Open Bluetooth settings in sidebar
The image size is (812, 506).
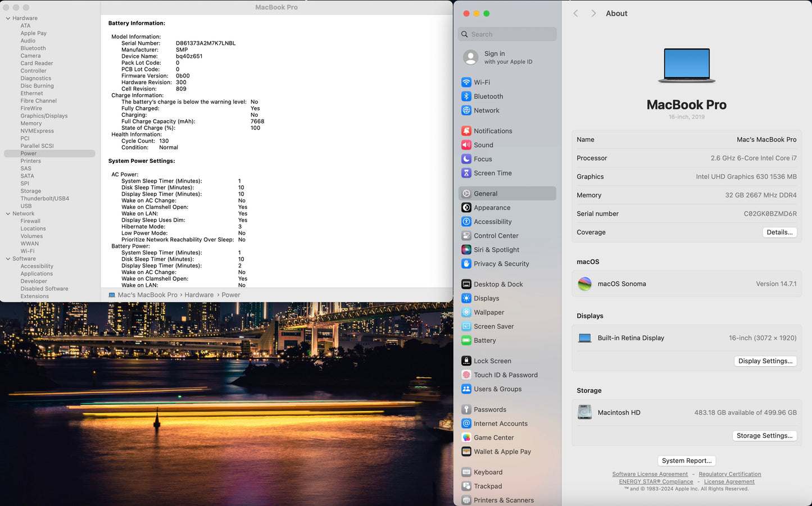pyautogui.click(x=488, y=97)
